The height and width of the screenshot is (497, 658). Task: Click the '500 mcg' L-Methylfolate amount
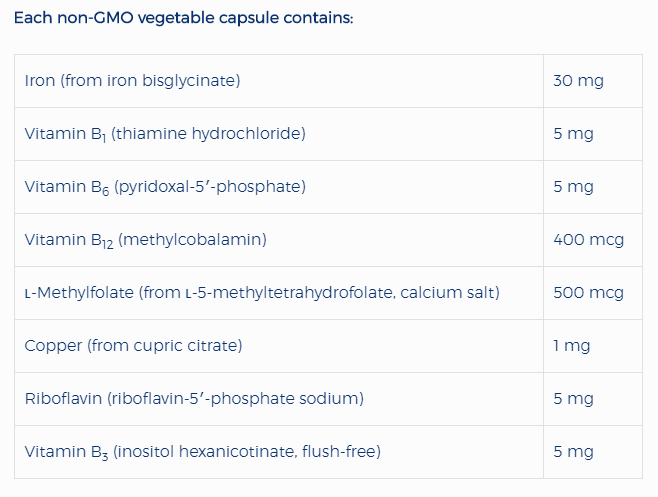[x=588, y=293]
